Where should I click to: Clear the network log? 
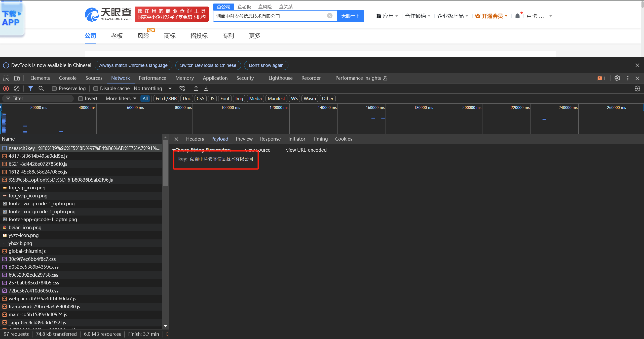tap(17, 89)
